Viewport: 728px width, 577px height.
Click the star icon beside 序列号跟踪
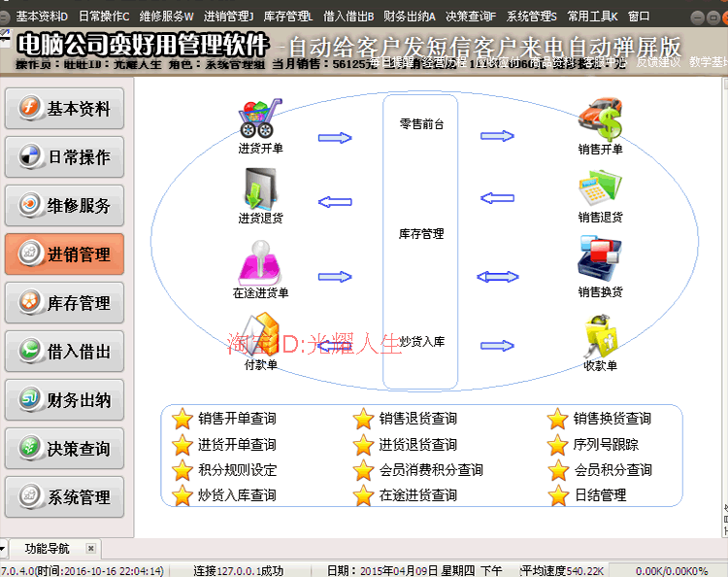coord(557,445)
